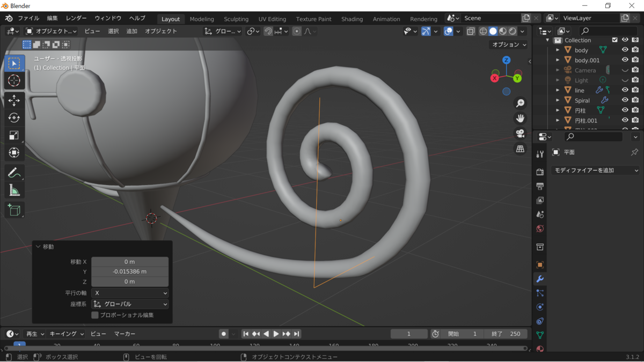Collapse the 移動 operator panel
Image resolution: width=644 pixels, height=362 pixels.
click(38, 247)
